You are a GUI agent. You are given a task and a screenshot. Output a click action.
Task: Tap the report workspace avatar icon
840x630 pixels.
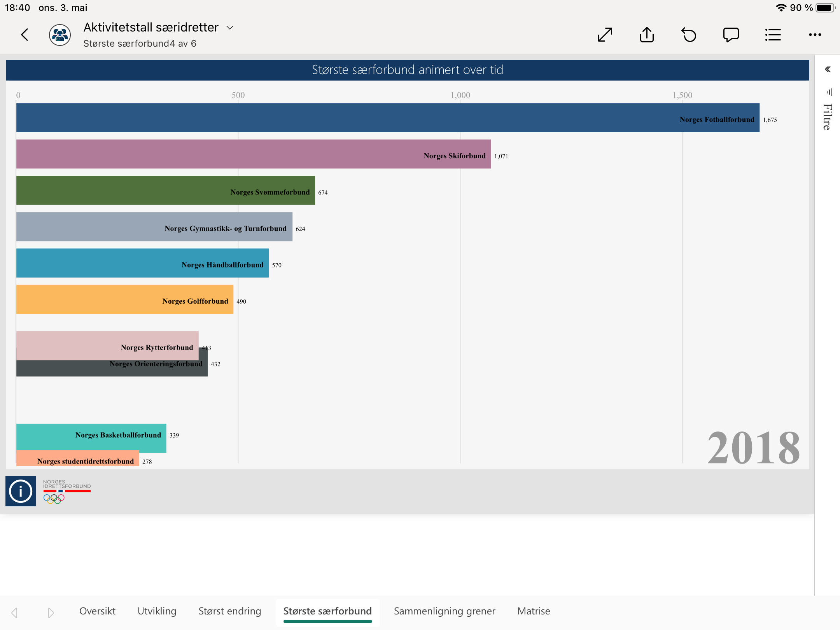coord(59,35)
